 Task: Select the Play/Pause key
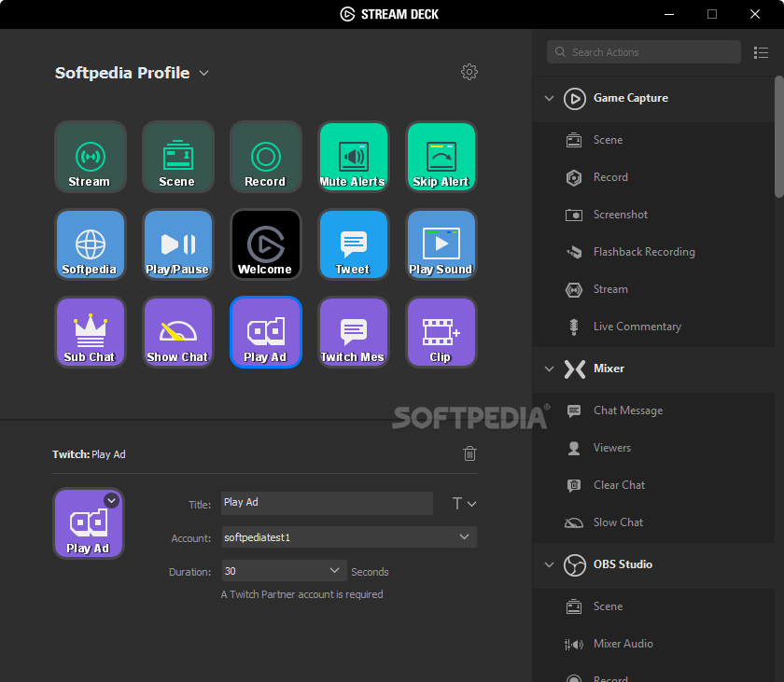pos(178,244)
